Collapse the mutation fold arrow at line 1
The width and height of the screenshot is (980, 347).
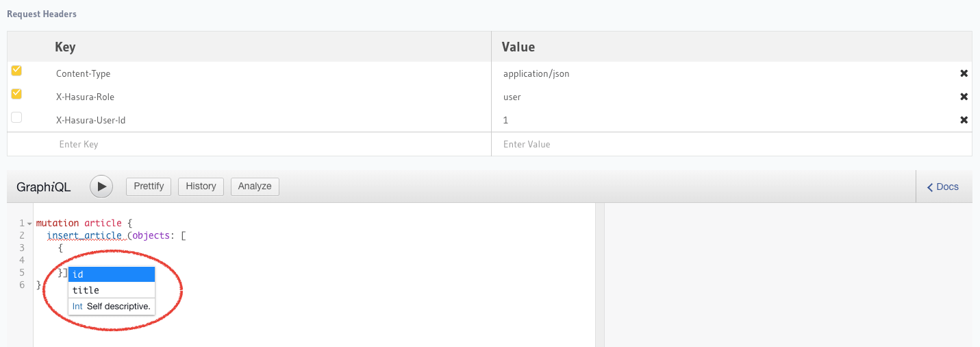click(x=29, y=224)
